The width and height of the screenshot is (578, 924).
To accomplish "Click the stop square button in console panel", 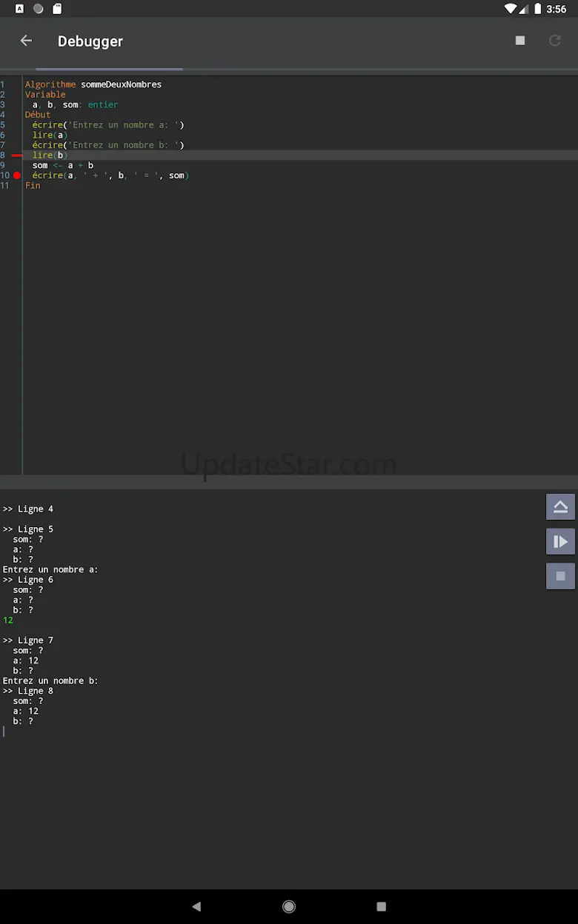I will 560,576.
